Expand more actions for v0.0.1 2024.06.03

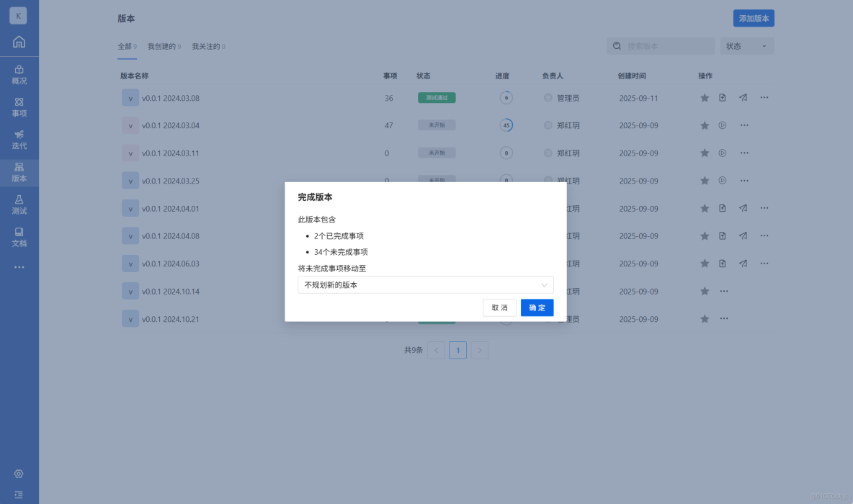pyautogui.click(x=763, y=264)
